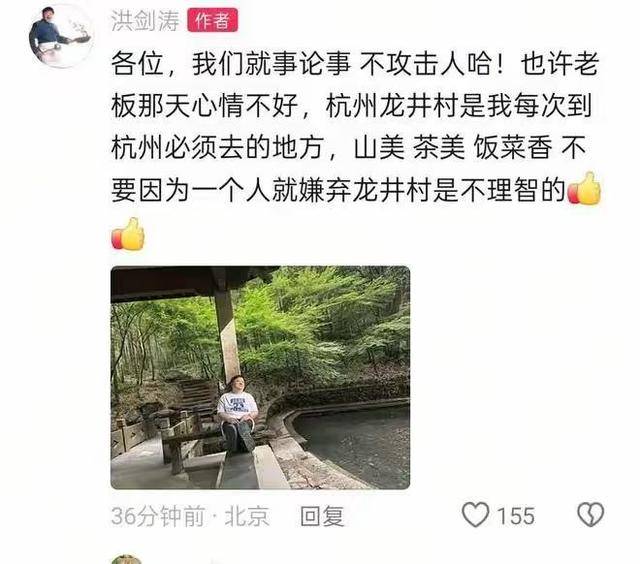This screenshot has height=564, width=640.
Task: Open 洪剑涛's profile avatar
Action: (62, 36)
